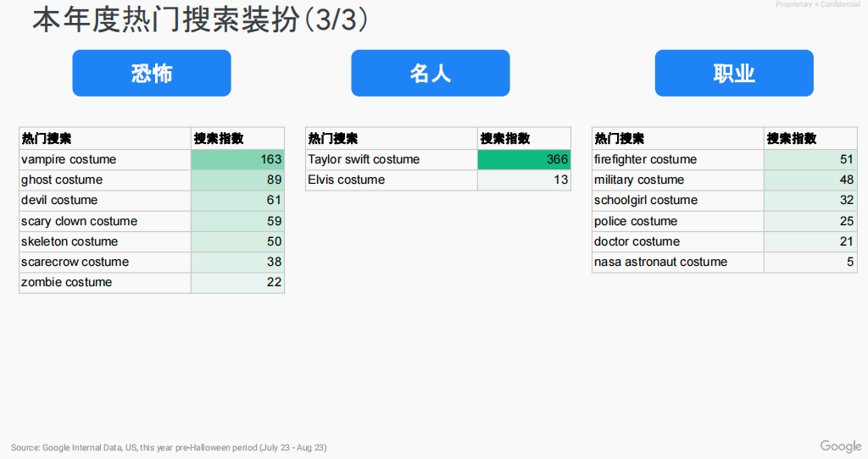Select the Source footnote text at bottom
The height and width of the screenshot is (459, 868).
169,447
